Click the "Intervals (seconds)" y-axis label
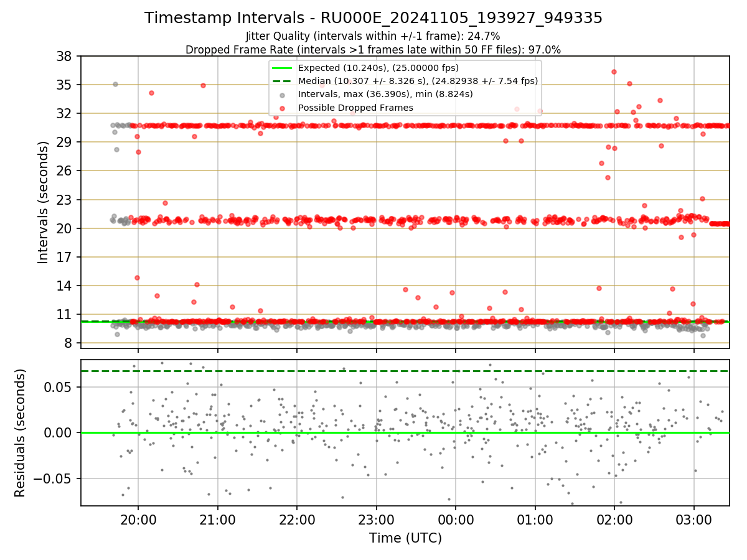 (x=43, y=202)
